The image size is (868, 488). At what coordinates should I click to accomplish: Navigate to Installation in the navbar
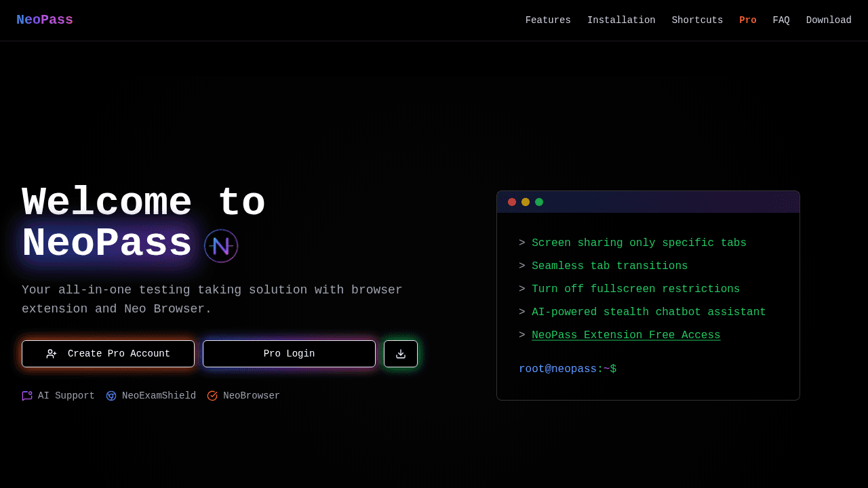621,20
